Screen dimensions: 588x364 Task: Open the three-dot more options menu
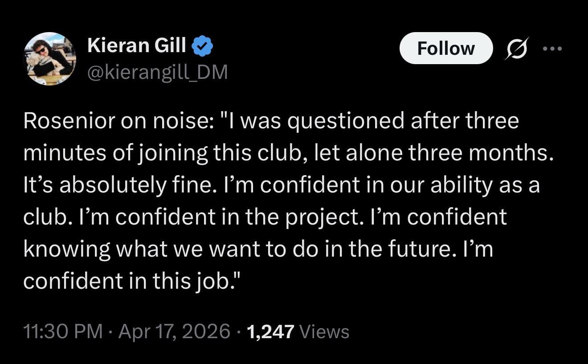click(553, 48)
